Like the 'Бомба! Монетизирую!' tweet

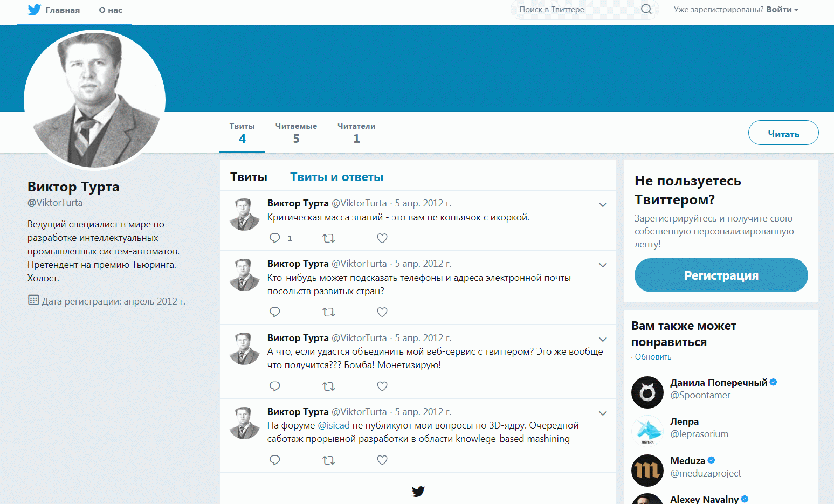382,386
